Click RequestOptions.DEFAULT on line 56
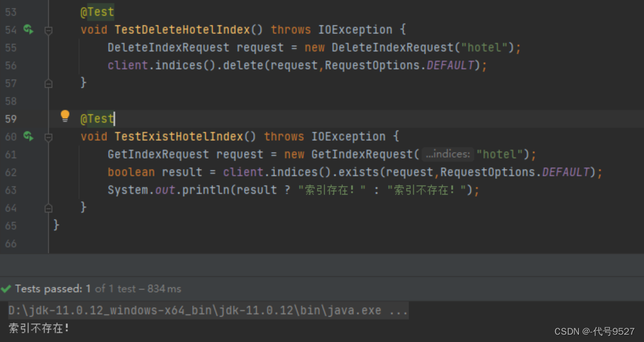Screen dimensions: 644x342 (x=399, y=65)
